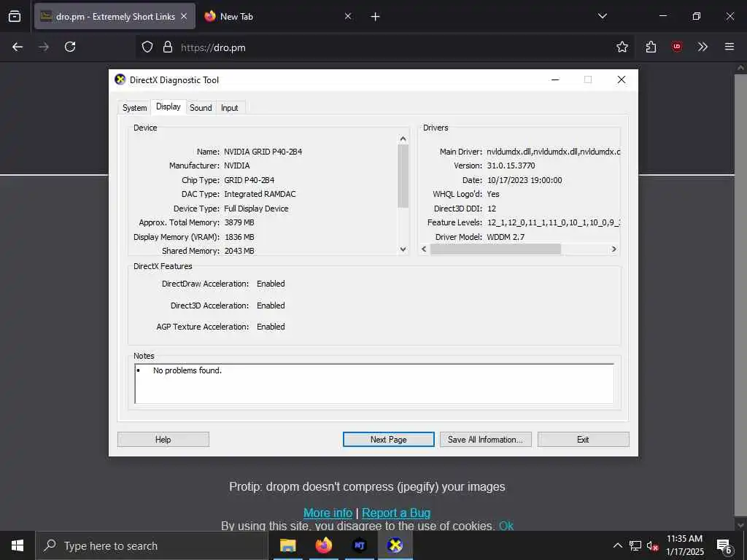Open Firefox View icon in tab bar
The width and height of the screenshot is (747, 560).
click(15, 16)
